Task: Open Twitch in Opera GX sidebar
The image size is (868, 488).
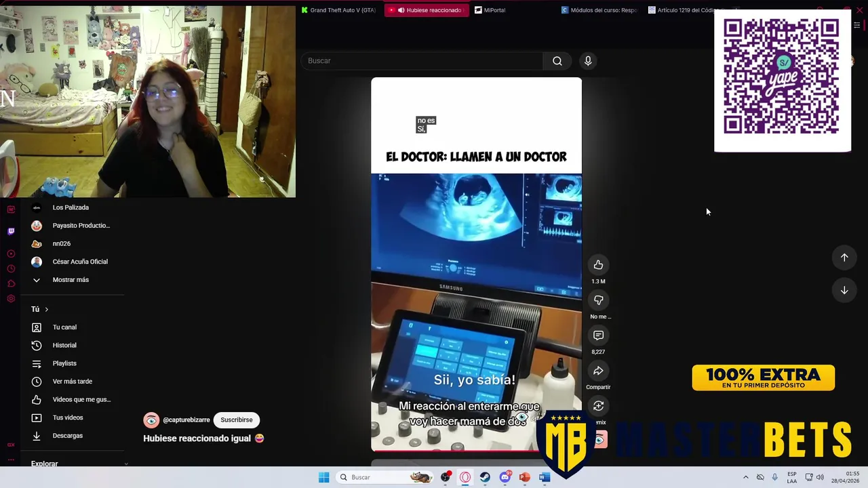Action: click(11, 231)
